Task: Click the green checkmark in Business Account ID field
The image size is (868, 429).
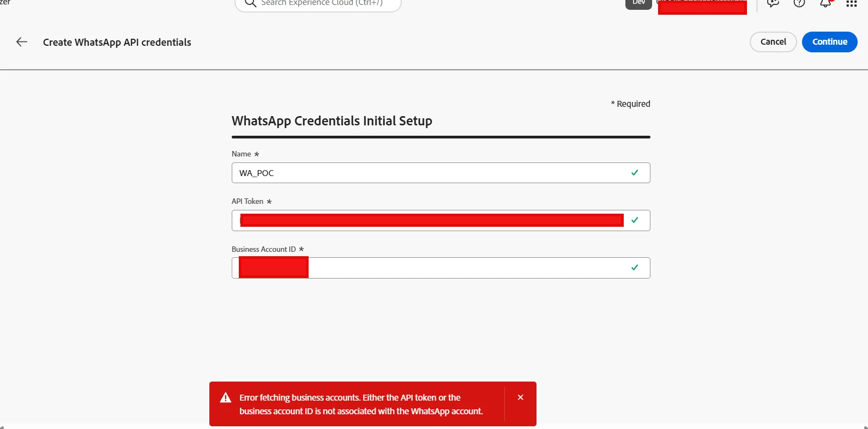Action: [635, 268]
